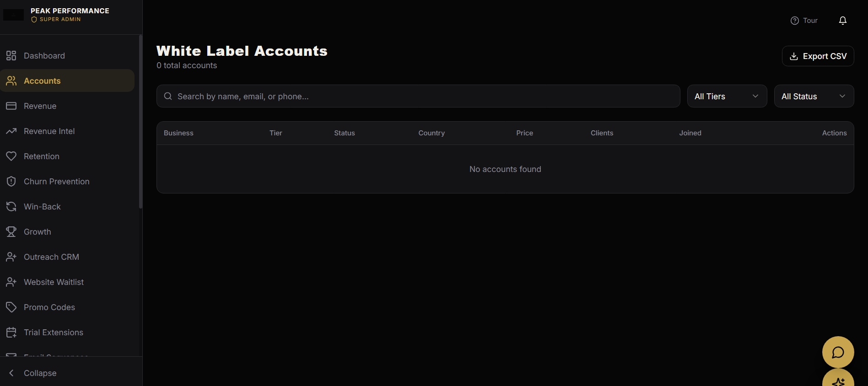Export accounts as CSV
The height and width of the screenshot is (386, 868).
click(818, 56)
